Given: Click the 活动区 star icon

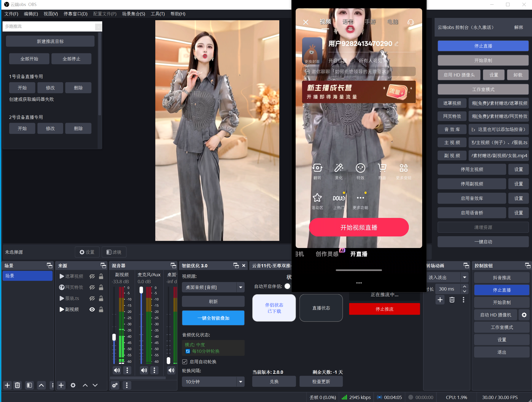Looking at the screenshot, I should tap(317, 198).
